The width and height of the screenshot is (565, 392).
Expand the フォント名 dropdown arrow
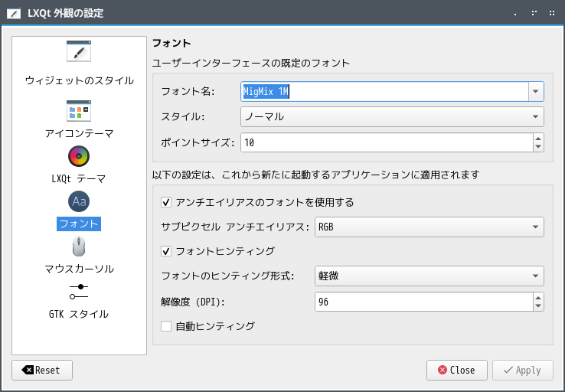click(536, 92)
